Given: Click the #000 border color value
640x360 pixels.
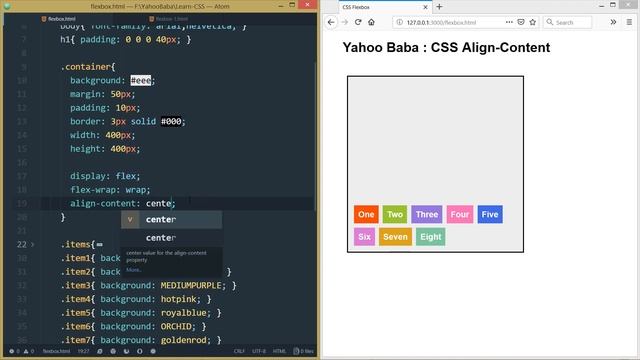Looking at the screenshot, I should 171,121.
